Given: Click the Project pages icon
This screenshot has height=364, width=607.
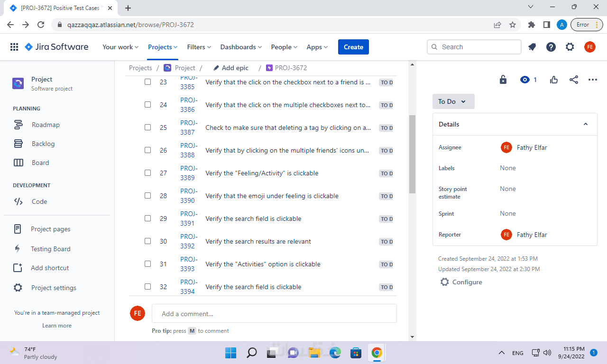Looking at the screenshot, I should [x=18, y=229].
